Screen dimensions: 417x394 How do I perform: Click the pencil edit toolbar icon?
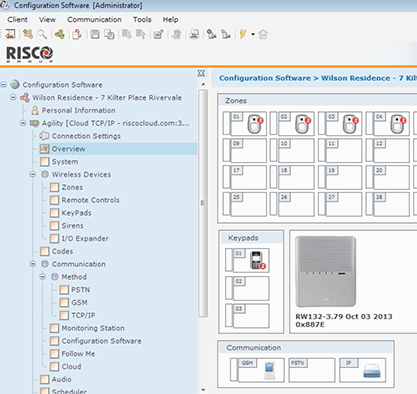[158, 34]
